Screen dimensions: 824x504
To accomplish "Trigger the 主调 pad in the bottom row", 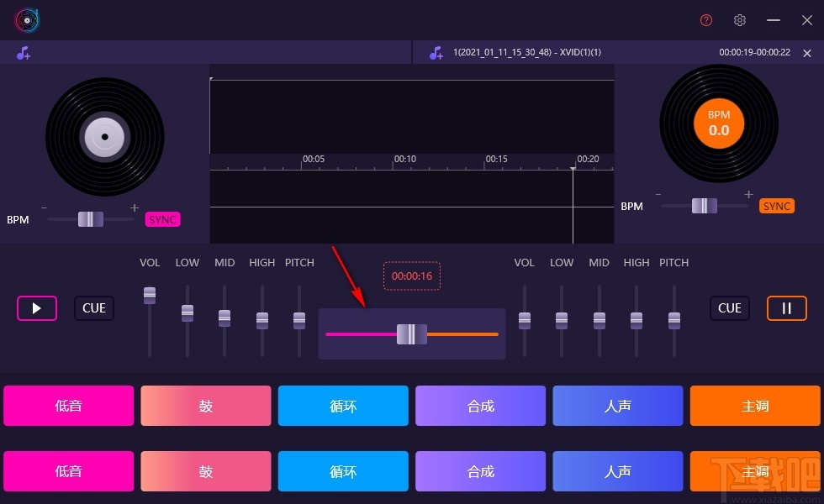I will [755, 471].
